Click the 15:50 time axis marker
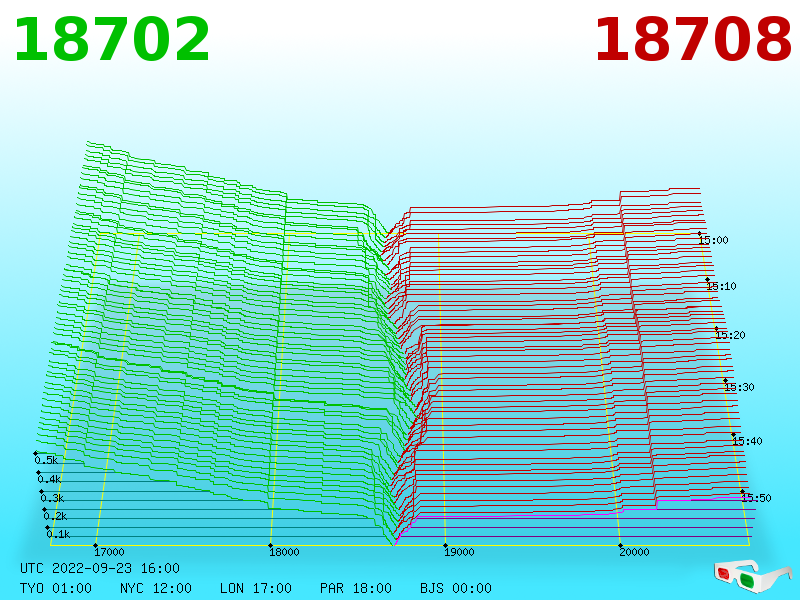 pos(757,498)
